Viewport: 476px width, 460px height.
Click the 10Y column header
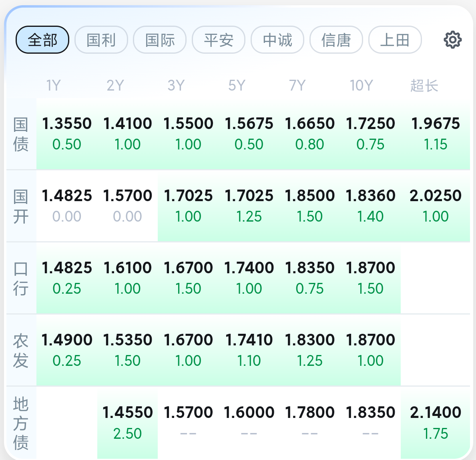tap(361, 85)
